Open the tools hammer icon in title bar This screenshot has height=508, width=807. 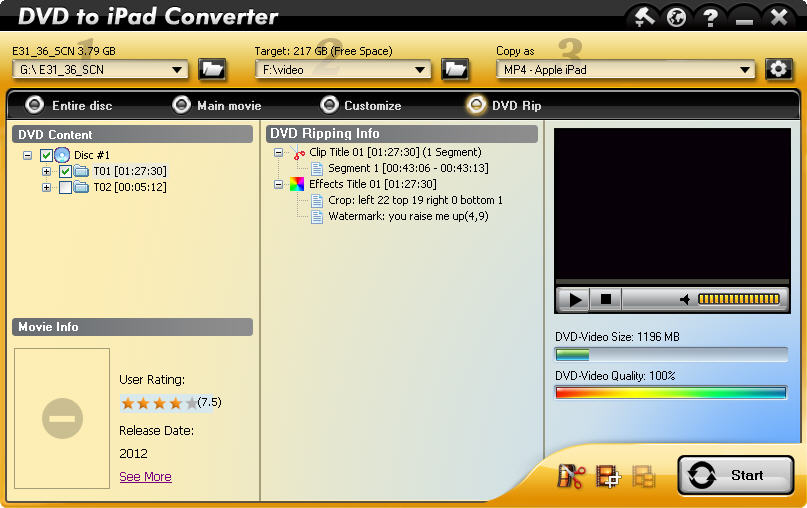coord(644,17)
